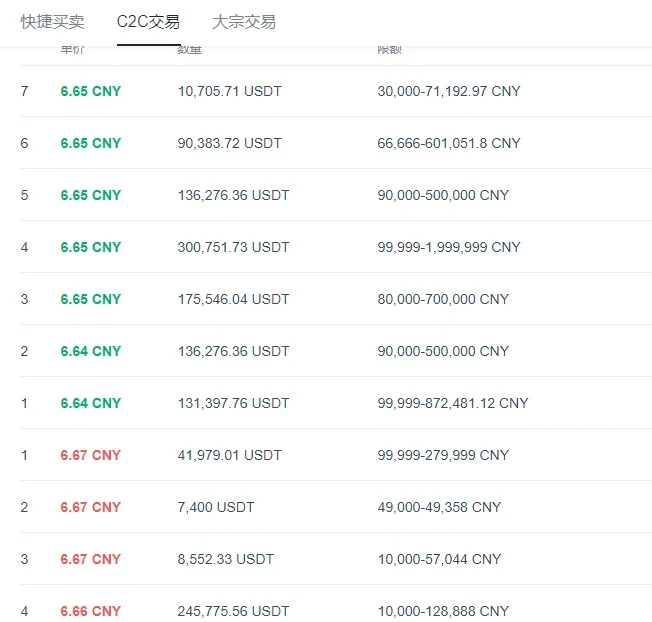Click the 245,775.56 USDT order amount

pyautogui.click(x=233, y=611)
